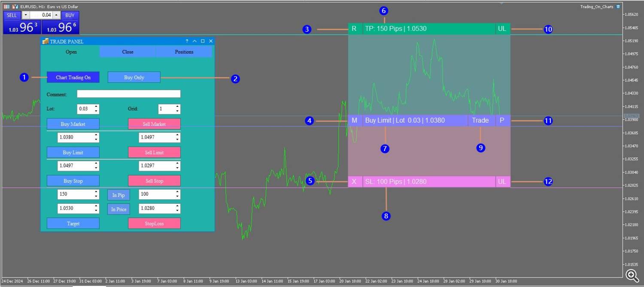
Task: Click the 0.04 one-click volume field
Action: [x=41, y=15]
